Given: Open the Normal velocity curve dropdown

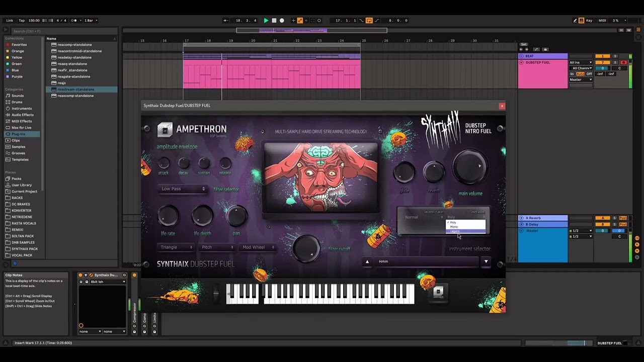Looking at the screenshot, I should pos(424,217).
